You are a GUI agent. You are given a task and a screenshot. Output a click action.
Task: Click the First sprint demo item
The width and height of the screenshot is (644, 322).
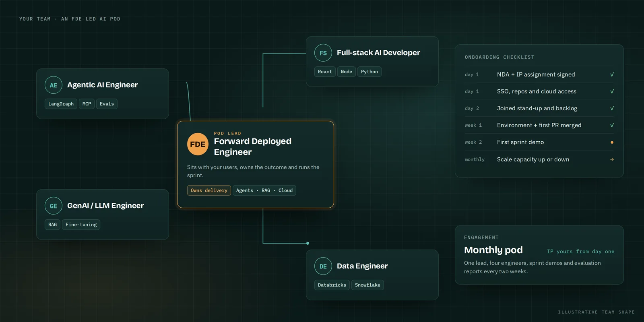[520, 142]
